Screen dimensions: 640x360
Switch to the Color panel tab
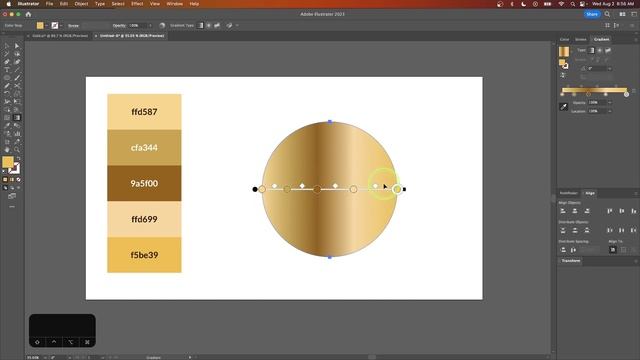564,40
